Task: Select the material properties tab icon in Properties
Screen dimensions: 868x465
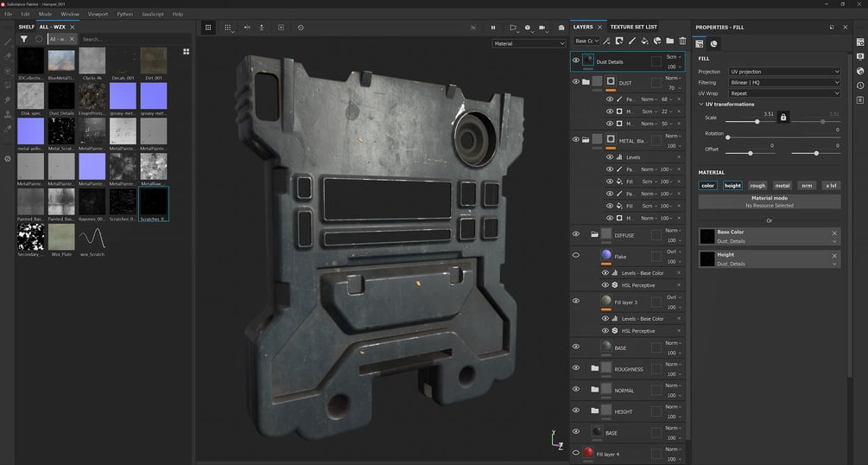Action: (x=713, y=44)
